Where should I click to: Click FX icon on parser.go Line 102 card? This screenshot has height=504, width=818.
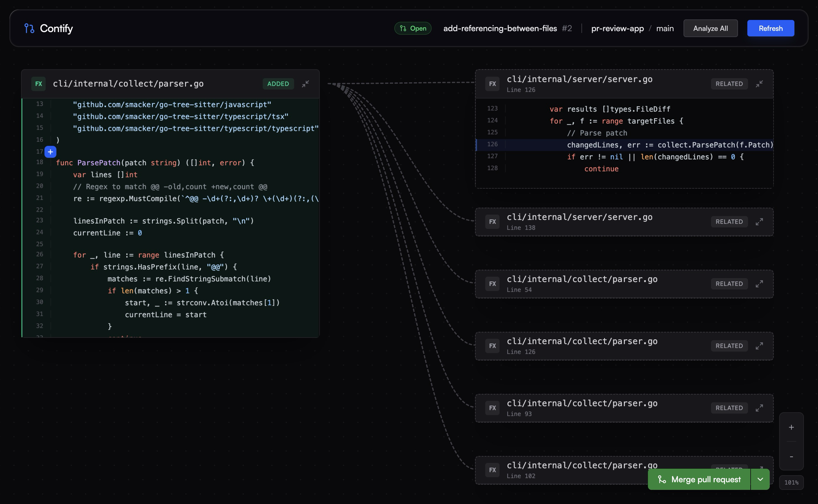click(x=492, y=470)
